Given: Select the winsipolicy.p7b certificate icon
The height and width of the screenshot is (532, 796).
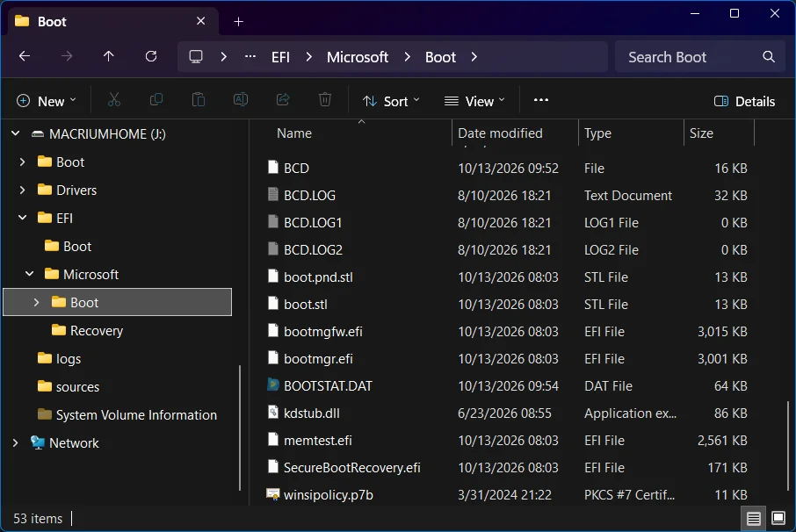Looking at the screenshot, I should [273, 494].
